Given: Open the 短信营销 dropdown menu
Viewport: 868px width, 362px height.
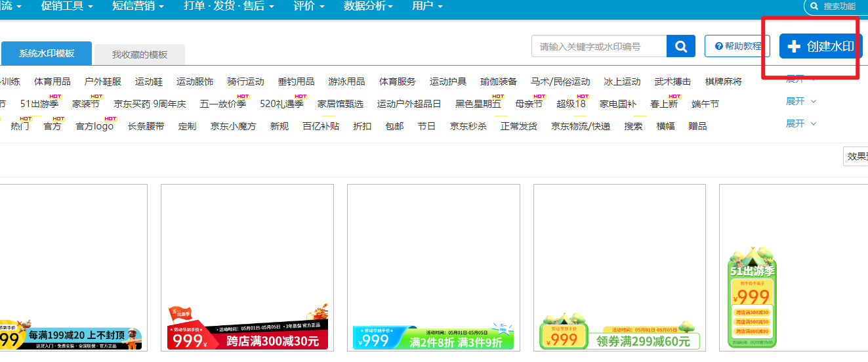Looking at the screenshot, I should click(138, 6).
